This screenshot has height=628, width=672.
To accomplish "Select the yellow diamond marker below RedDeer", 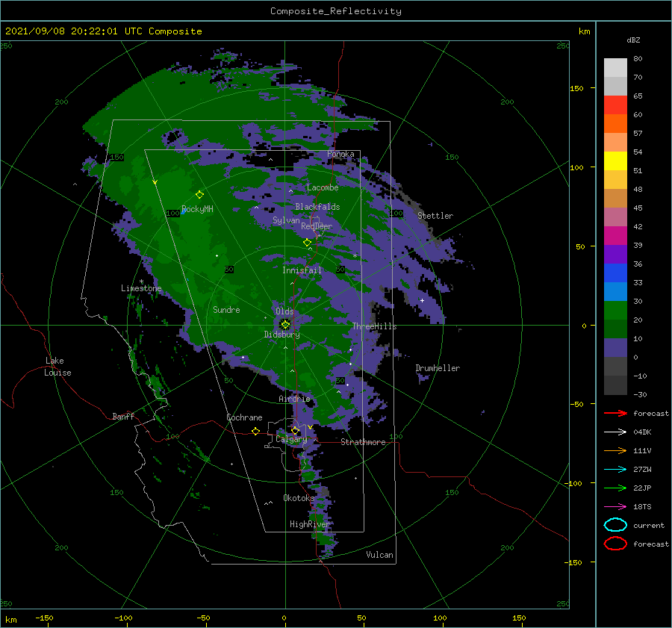I will (307, 242).
